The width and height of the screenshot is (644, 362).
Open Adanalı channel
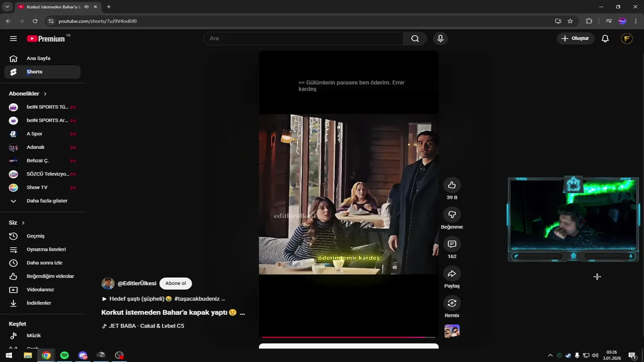43,147
